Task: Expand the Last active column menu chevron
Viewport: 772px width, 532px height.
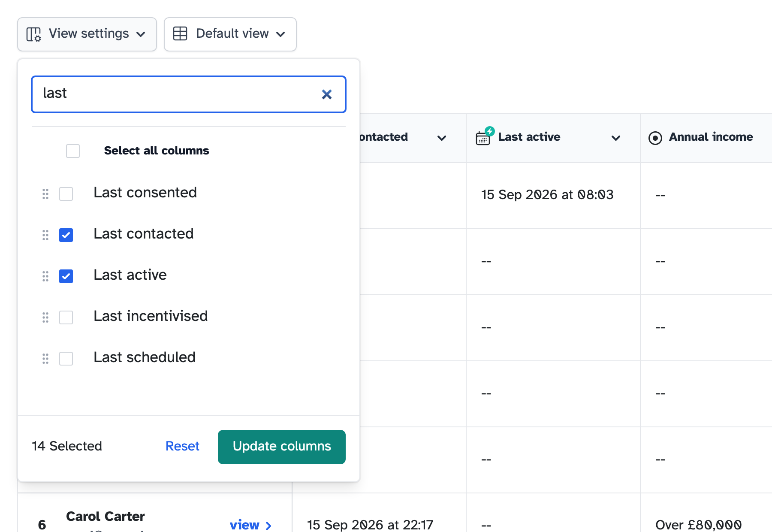Action: pyautogui.click(x=616, y=138)
